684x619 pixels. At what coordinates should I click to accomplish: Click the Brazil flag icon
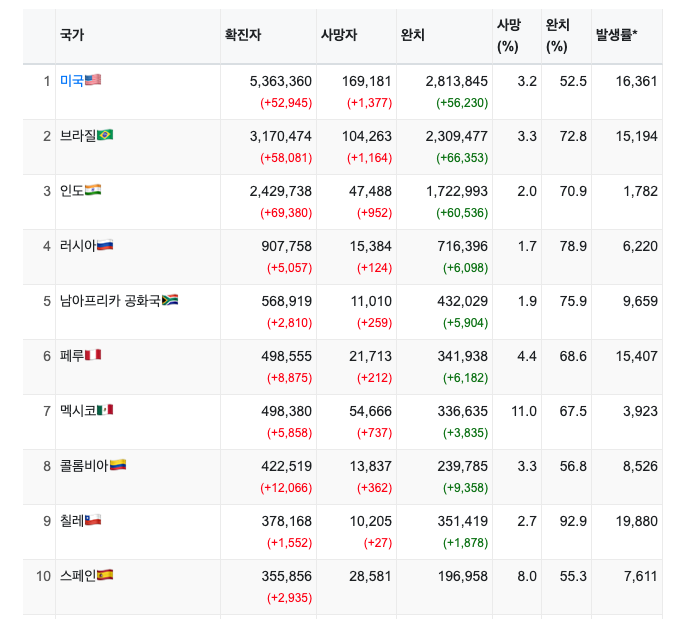105,135
